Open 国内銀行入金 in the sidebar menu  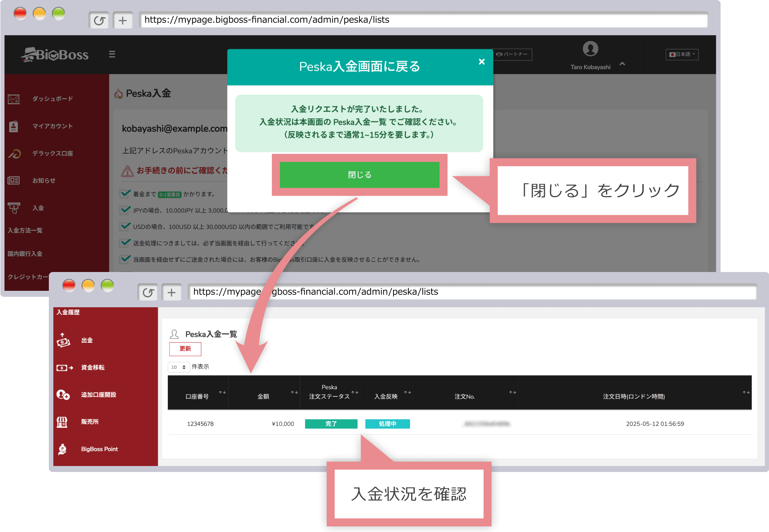25,254
